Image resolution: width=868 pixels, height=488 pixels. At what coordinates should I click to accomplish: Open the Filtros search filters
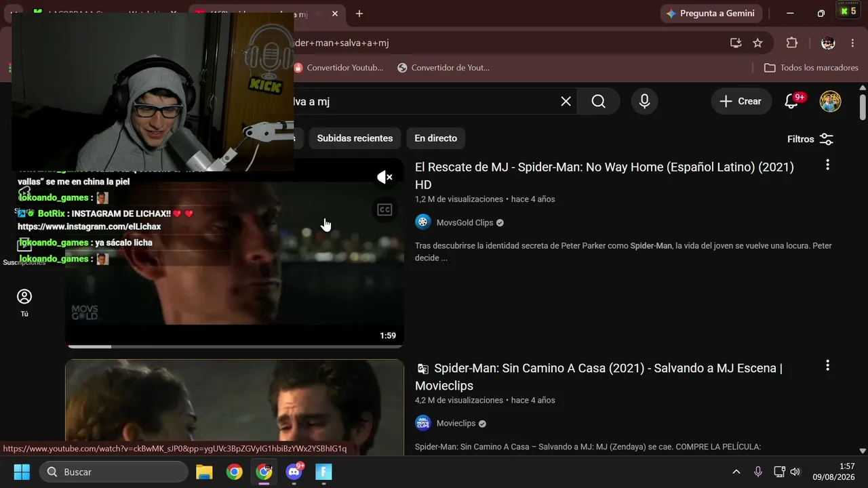coord(810,139)
